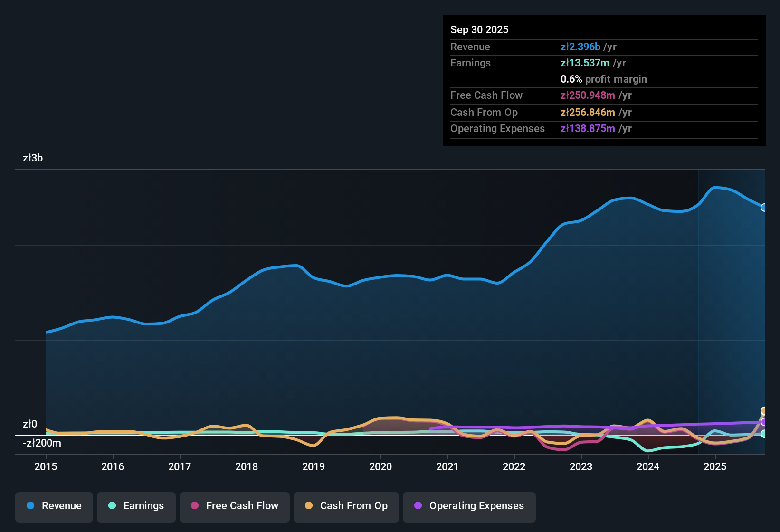Select the Revenue endpoint marker on the chart
This screenshot has height=532, width=780.
pos(763,207)
